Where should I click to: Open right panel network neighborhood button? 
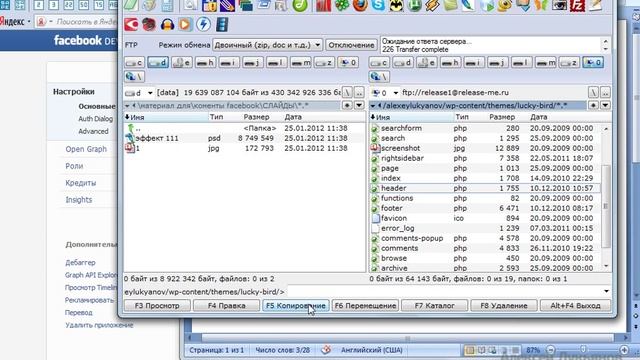[x=379, y=76]
